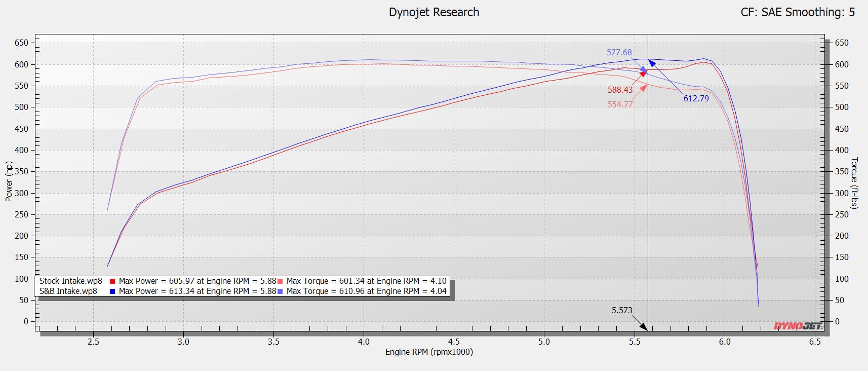Click the Dynojet logo in chart corner
The image size is (868, 371).
(x=798, y=326)
